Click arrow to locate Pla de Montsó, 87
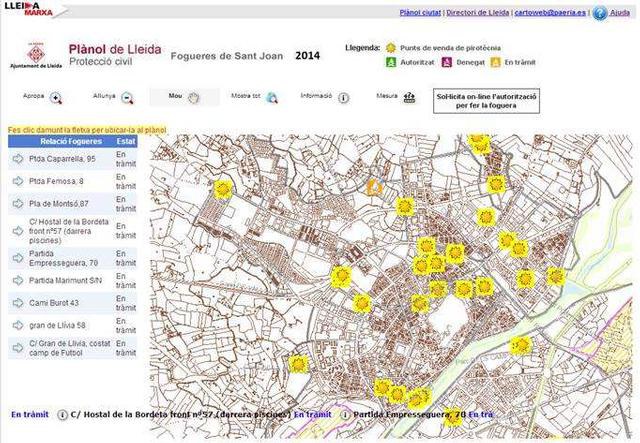This screenshot has width=640, height=443. [x=17, y=203]
